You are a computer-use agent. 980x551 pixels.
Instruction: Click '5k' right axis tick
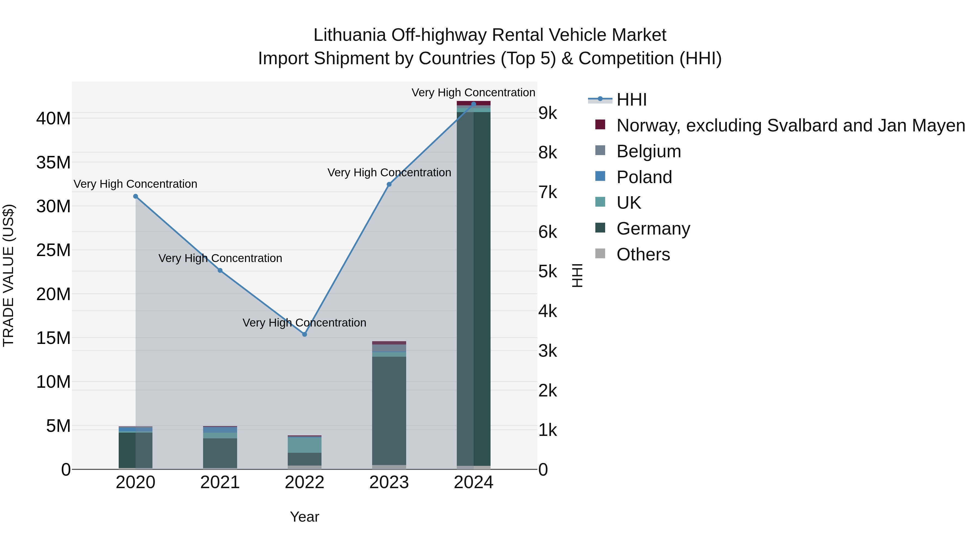(548, 272)
